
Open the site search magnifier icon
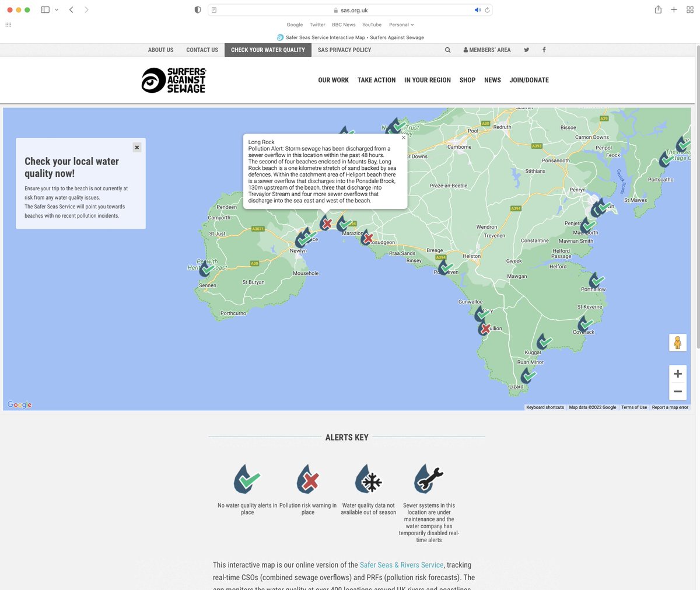[x=448, y=50]
